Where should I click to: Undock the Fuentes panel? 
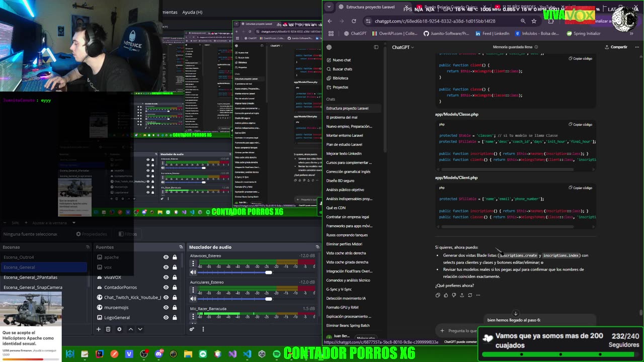[181, 247]
